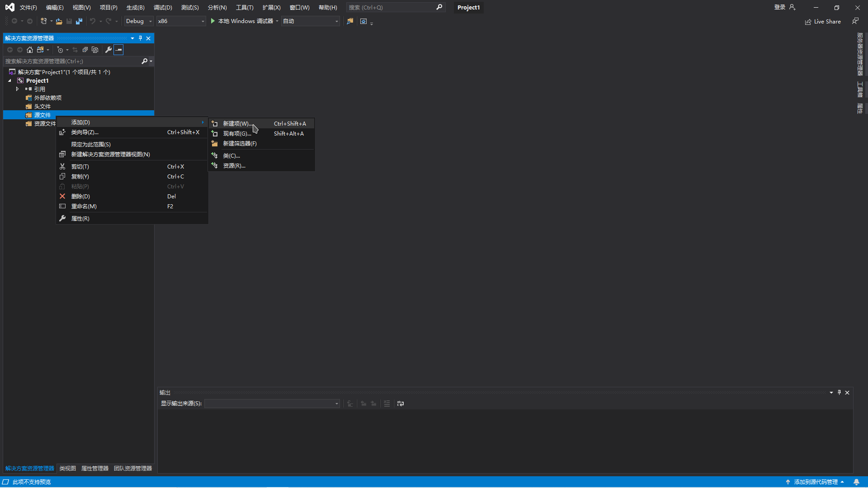868x488 pixels.
Task: Open the 生成(B) menu
Action: [x=135, y=7]
